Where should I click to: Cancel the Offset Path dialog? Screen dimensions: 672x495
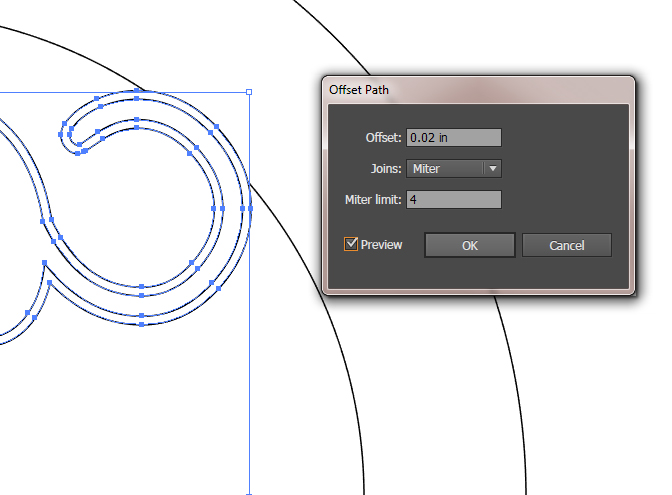567,245
